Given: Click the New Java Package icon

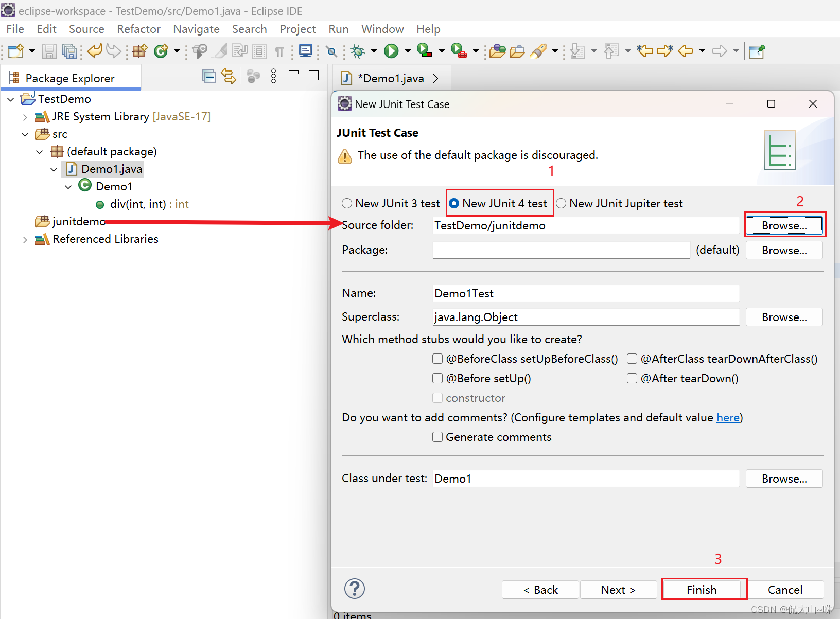Looking at the screenshot, I should [139, 51].
